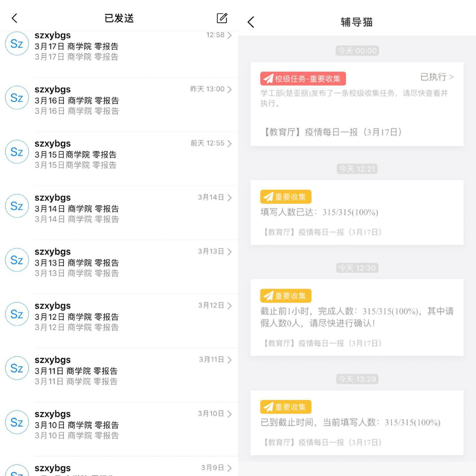The width and height of the screenshot is (476, 476).
Task: Open card showing 填写人数已达 315/315
Action: click(357, 213)
